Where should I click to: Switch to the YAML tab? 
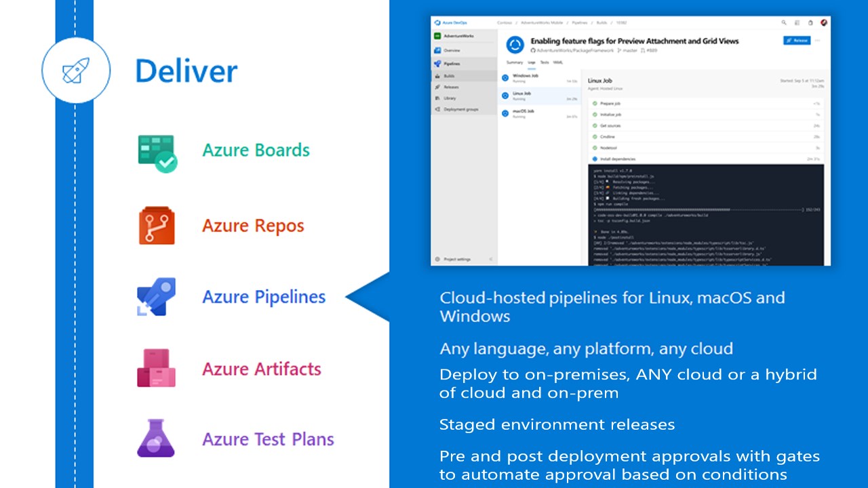(x=558, y=62)
